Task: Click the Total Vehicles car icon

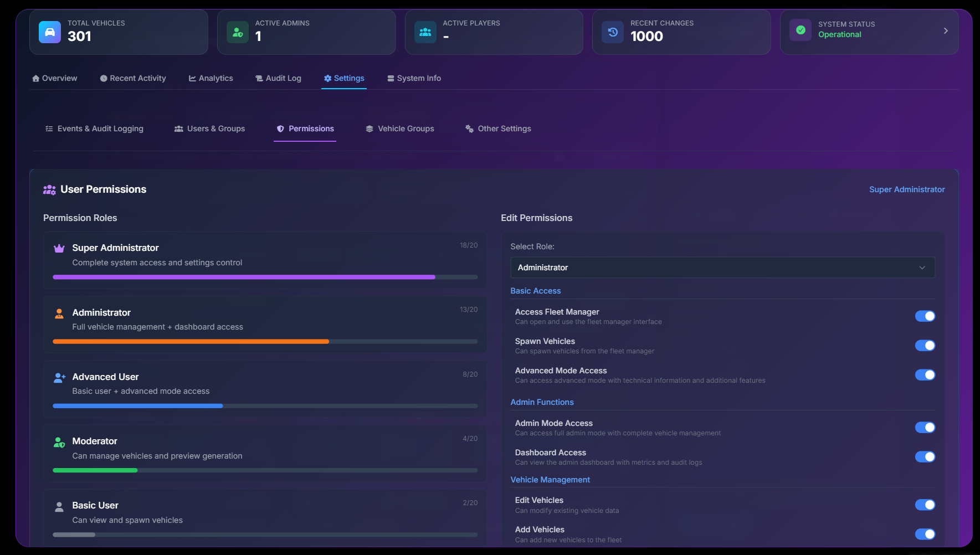Action: point(50,32)
